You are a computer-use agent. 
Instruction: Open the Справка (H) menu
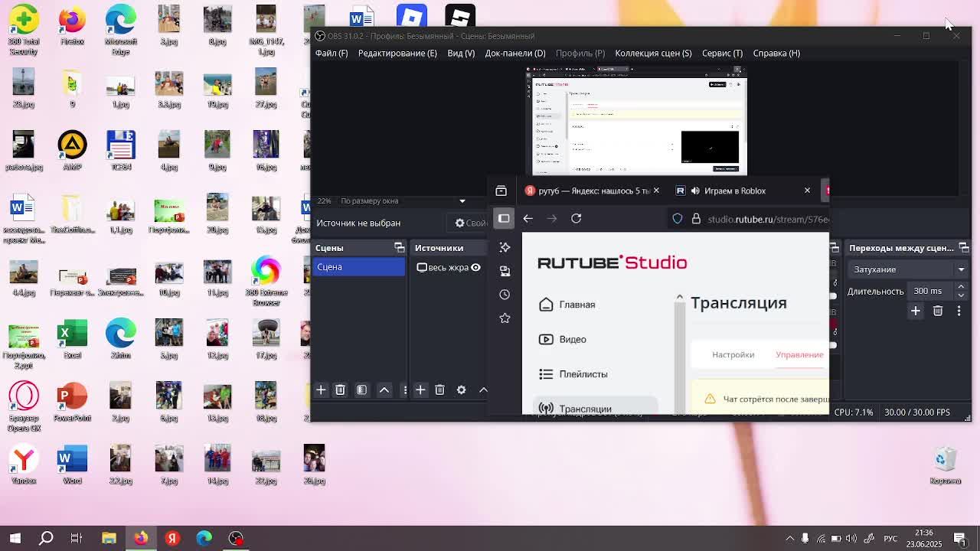coord(776,54)
